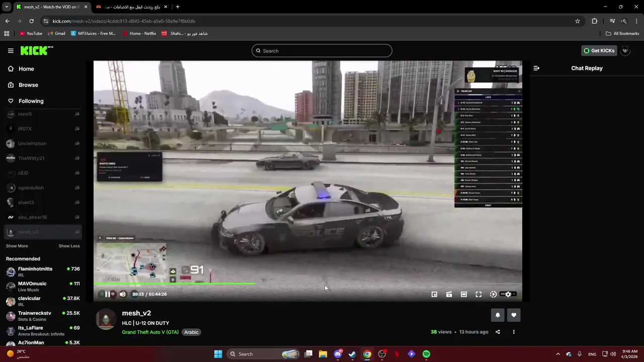This screenshot has height=362, width=644.
Task: Open Browse in the Kick sidebar
Action: coord(28,85)
